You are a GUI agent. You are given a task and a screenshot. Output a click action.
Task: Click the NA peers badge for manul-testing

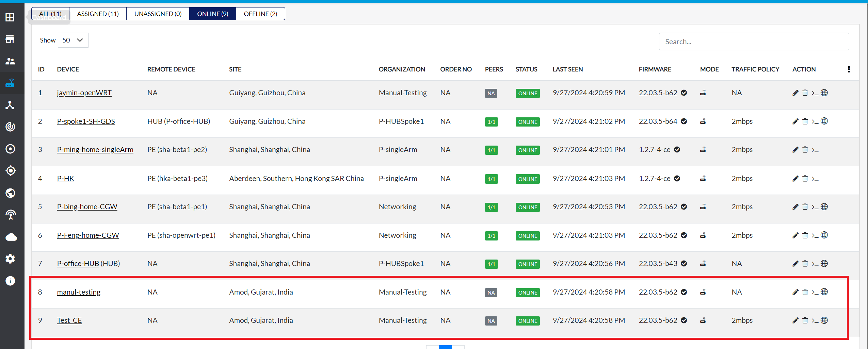(491, 293)
